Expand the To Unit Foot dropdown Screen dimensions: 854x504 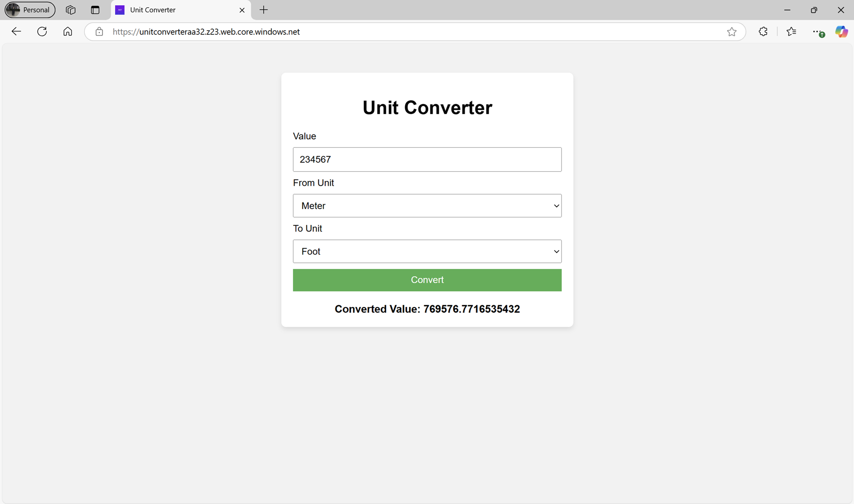pyautogui.click(x=427, y=251)
